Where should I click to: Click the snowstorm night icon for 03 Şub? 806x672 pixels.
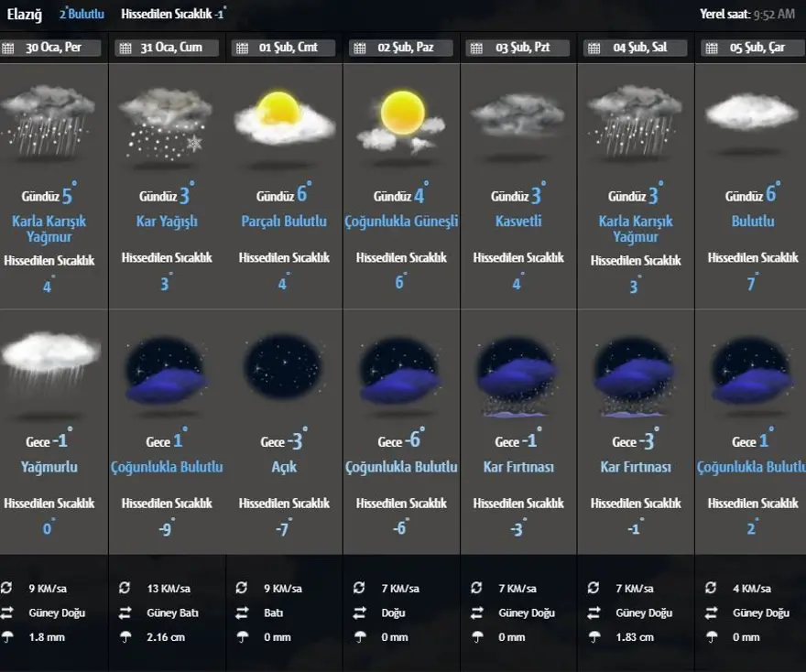[518, 375]
